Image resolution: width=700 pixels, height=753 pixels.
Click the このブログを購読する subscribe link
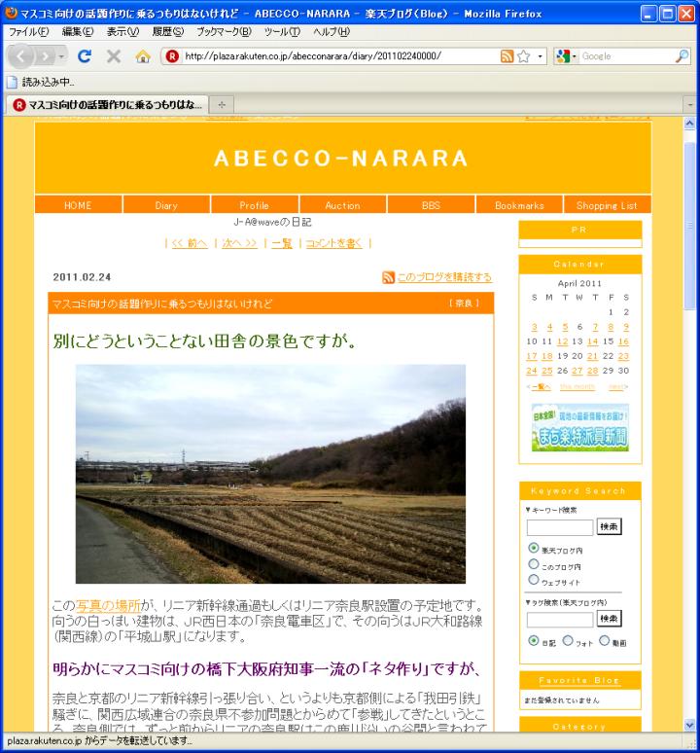443,277
